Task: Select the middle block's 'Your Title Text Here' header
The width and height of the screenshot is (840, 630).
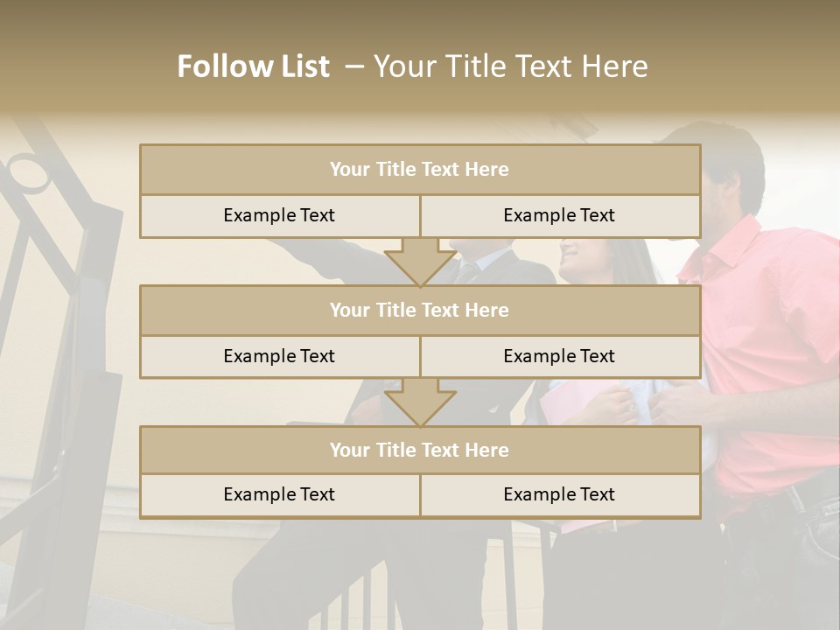Action: (420, 311)
